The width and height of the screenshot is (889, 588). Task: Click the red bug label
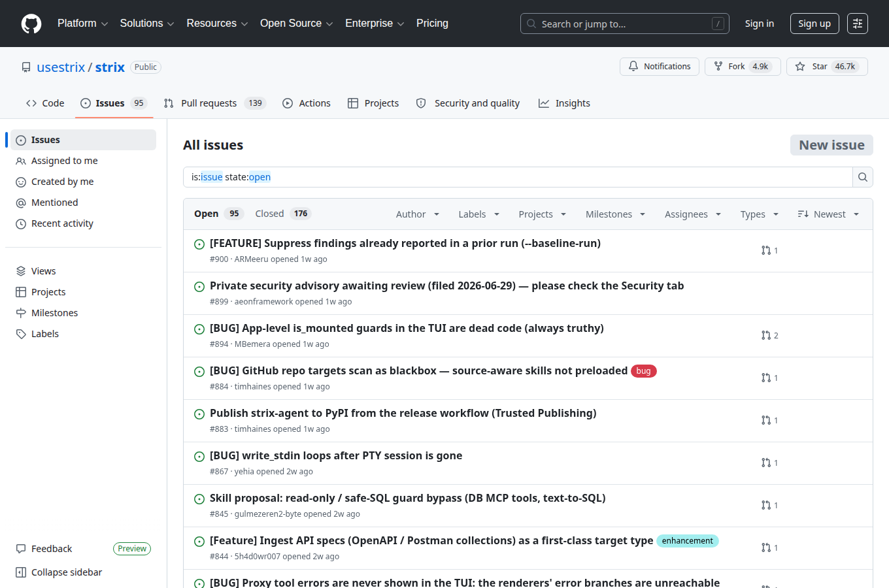pos(644,371)
